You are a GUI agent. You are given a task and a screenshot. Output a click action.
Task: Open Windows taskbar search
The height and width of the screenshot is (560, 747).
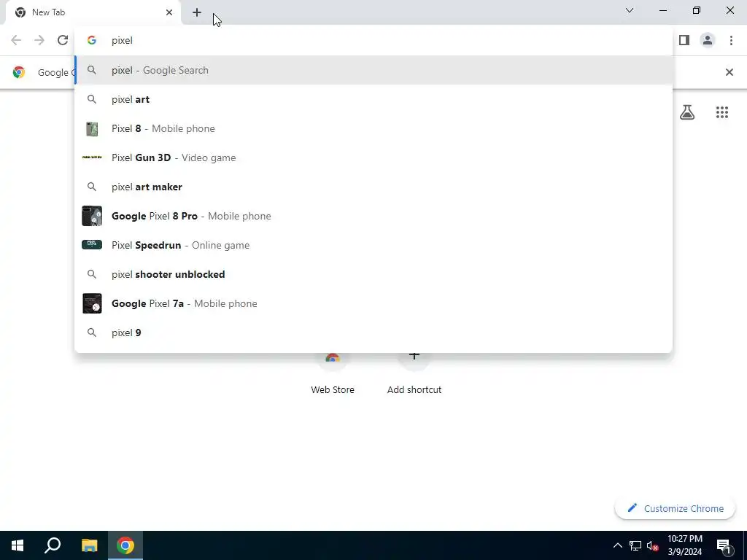pos(53,545)
